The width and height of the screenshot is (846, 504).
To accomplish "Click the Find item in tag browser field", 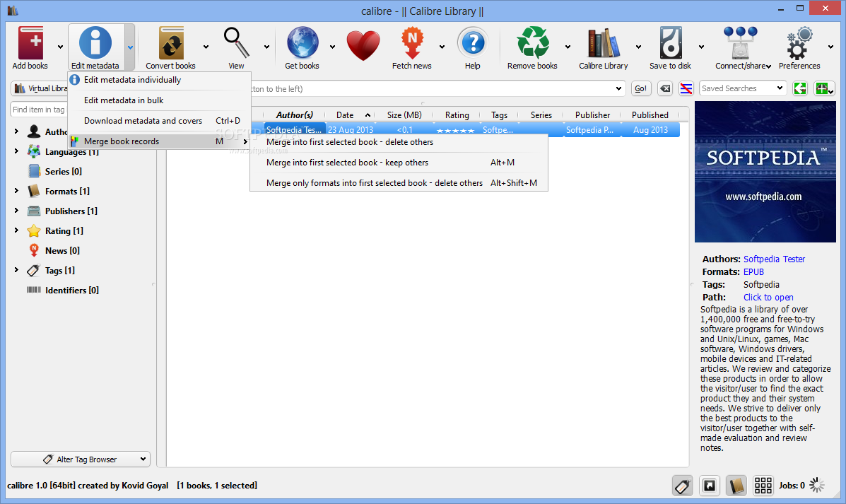I will tap(39, 110).
